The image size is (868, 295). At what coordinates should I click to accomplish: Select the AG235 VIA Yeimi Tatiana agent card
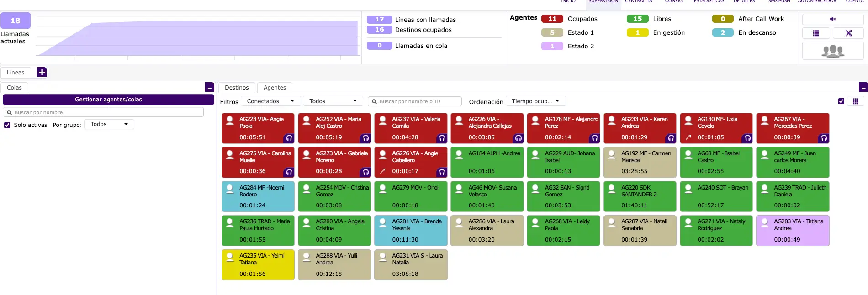[258, 264]
